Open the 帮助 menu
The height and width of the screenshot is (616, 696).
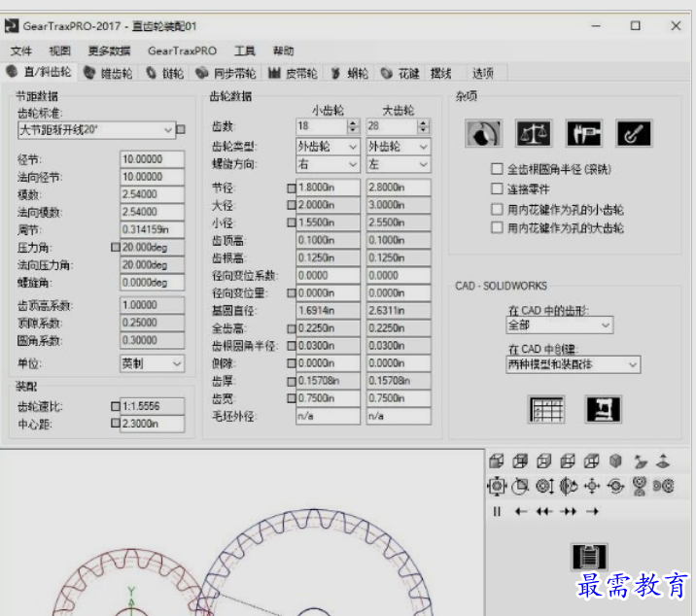(x=283, y=51)
